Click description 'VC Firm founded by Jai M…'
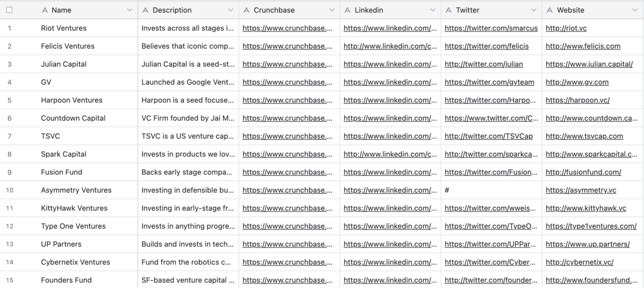The image size is (644, 288). [x=188, y=118]
